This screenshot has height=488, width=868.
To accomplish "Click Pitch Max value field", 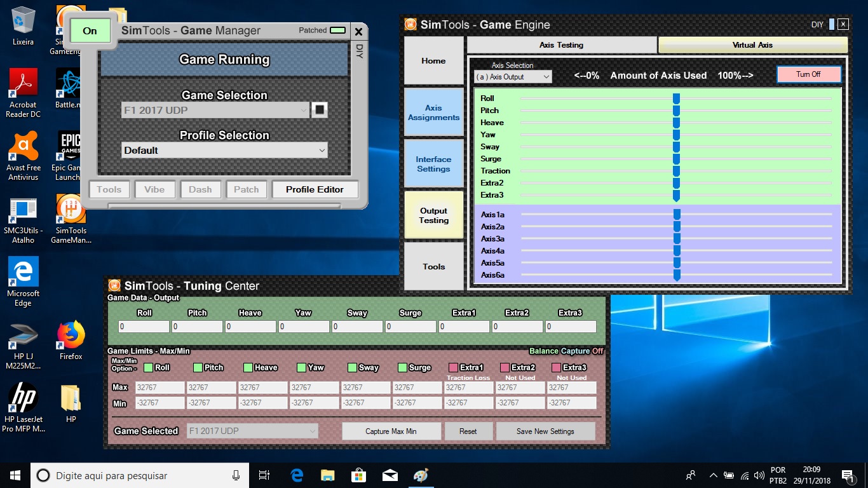I will 211,387.
